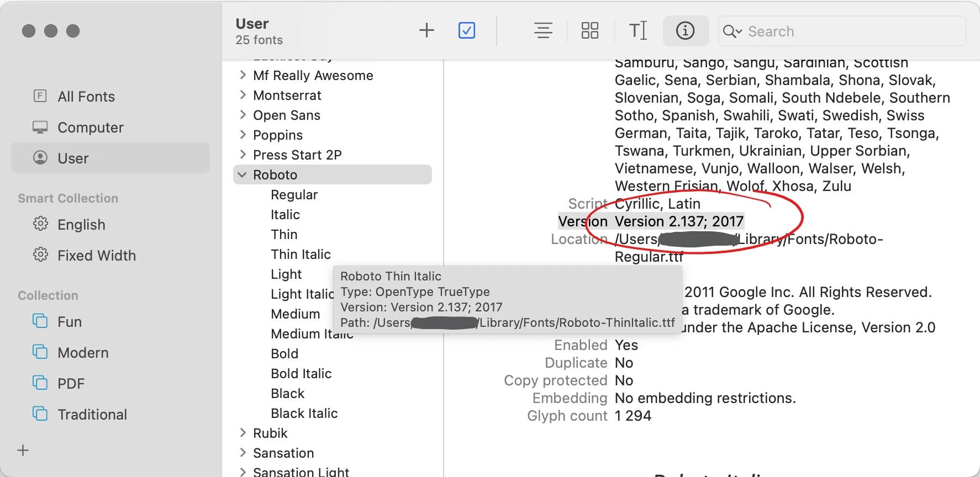Expand the Sansation Light font family
This screenshot has width=980, height=477.
[x=243, y=472]
